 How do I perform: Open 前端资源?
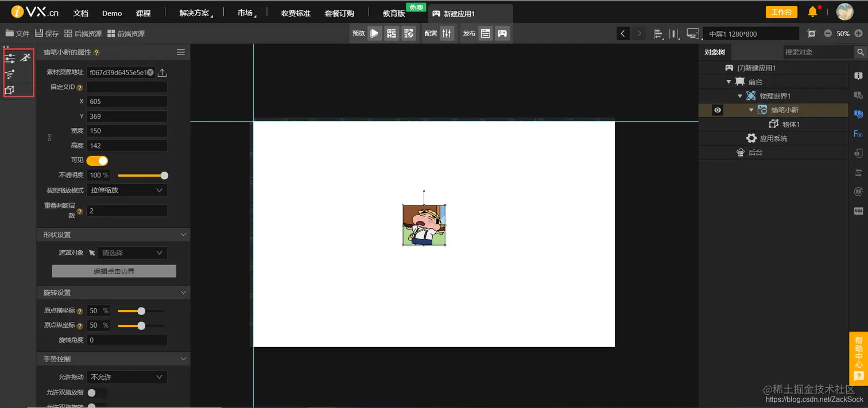click(x=126, y=34)
